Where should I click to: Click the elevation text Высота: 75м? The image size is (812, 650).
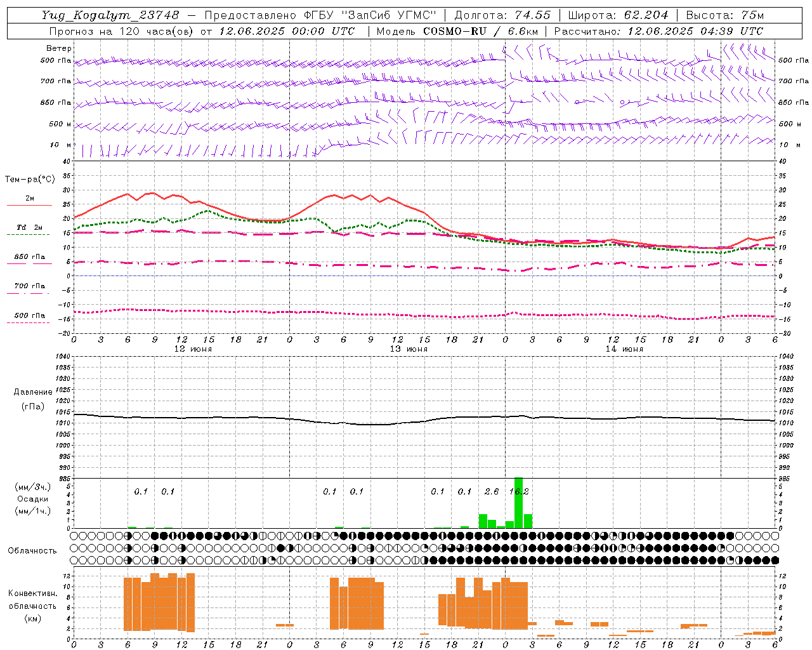(725, 15)
